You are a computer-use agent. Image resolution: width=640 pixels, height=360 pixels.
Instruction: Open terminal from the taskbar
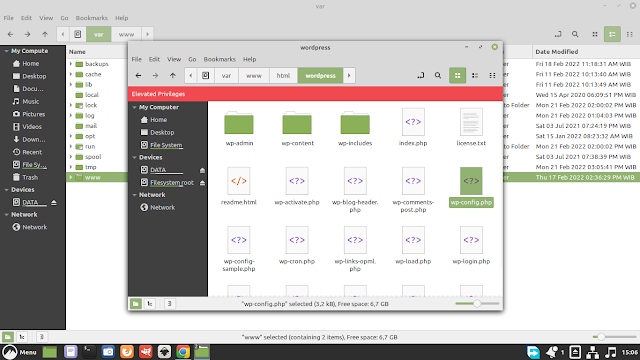pyautogui.click(x=89, y=352)
